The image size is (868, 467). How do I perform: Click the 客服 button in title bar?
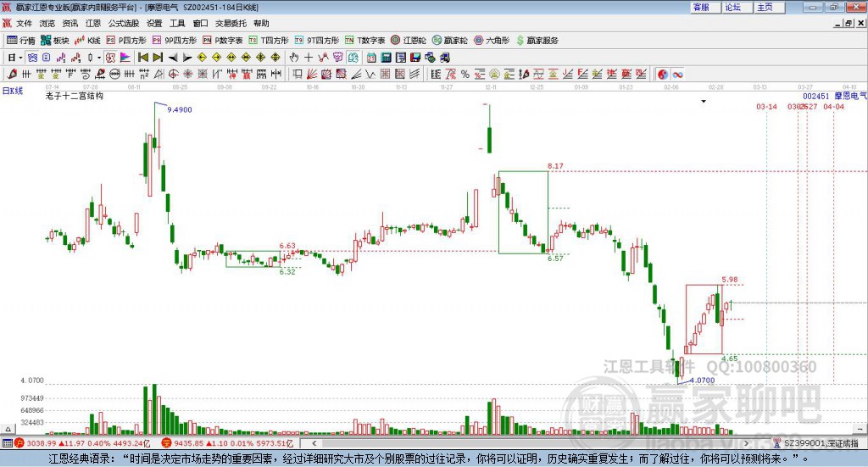[705, 7]
